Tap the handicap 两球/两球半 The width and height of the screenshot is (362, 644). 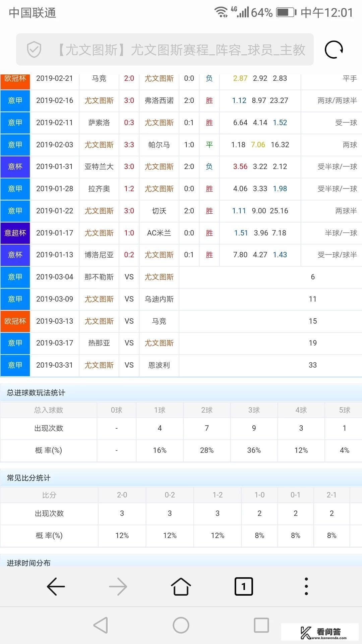coord(337,101)
